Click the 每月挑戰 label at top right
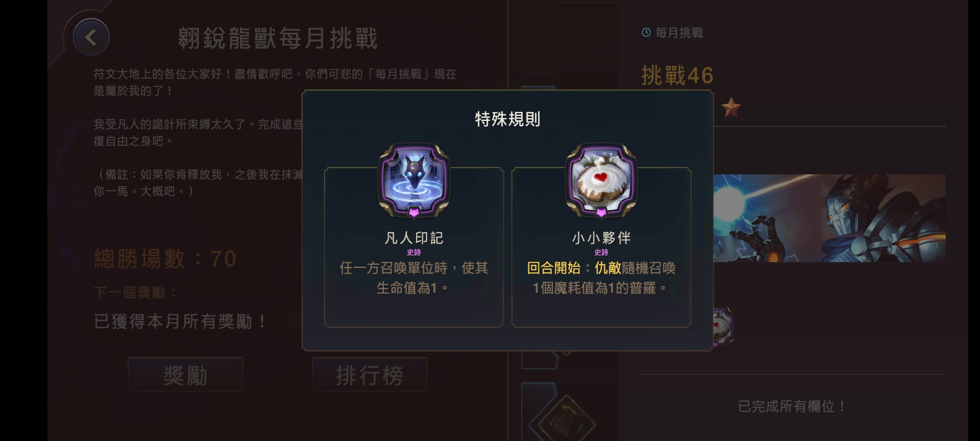This screenshot has width=980, height=441. click(x=679, y=33)
